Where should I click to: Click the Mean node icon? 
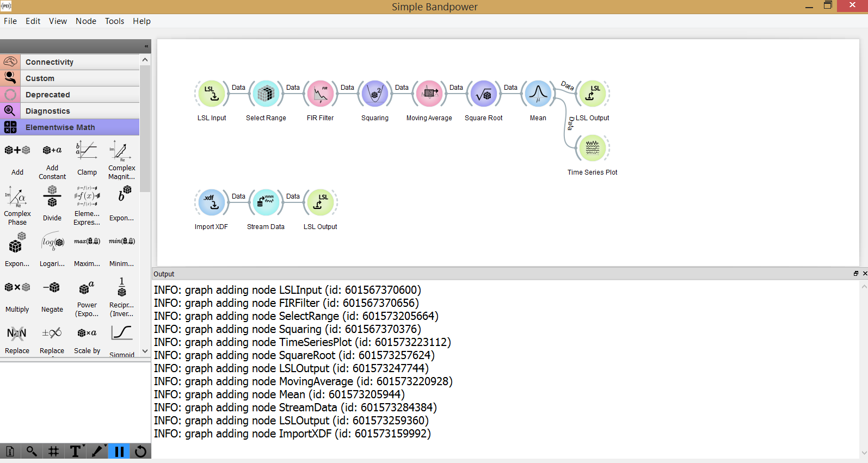click(x=538, y=94)
